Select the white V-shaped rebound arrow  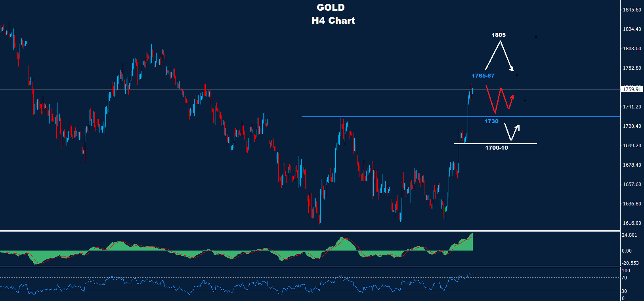point(511,133)
